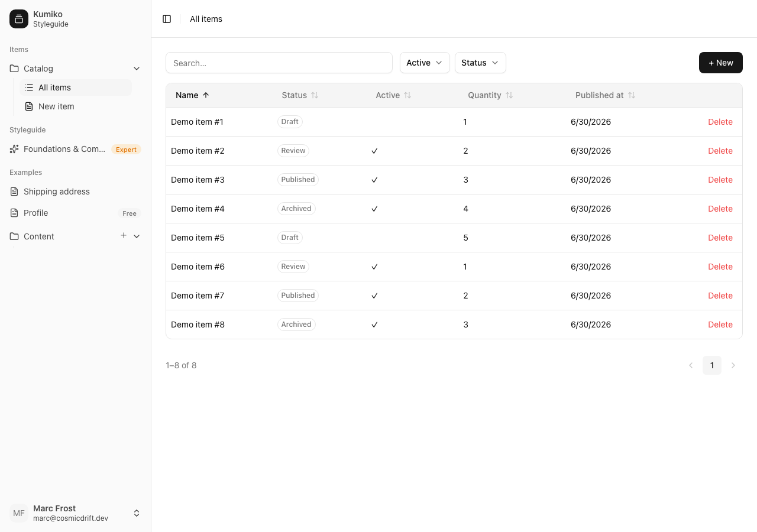Image resolution: width=757 pixels, height=532 pixels.
Task: Click the Profile document icon
Action: [14, 213]
